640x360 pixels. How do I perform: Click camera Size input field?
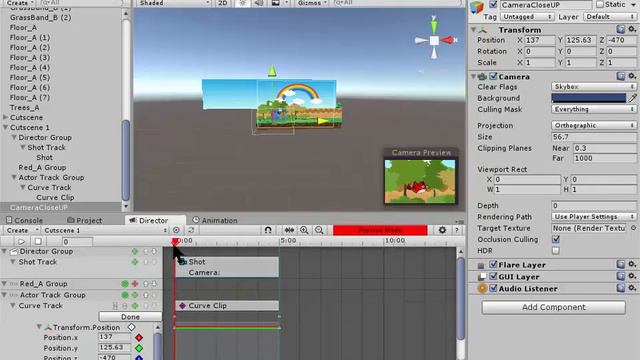tap(593, 137)
